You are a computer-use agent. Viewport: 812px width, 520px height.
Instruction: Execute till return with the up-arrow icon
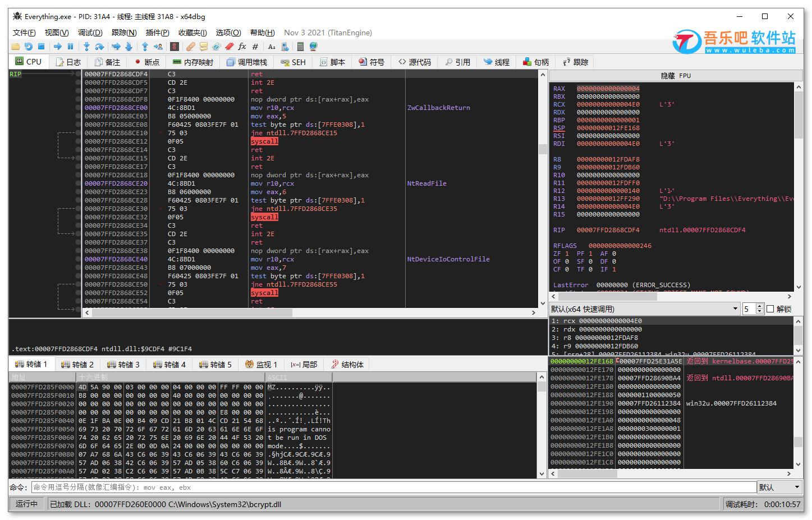click(x=145, y=47)
